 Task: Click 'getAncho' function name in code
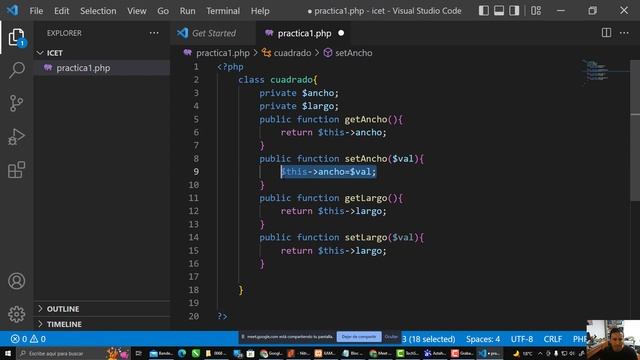tap(366, 120)
